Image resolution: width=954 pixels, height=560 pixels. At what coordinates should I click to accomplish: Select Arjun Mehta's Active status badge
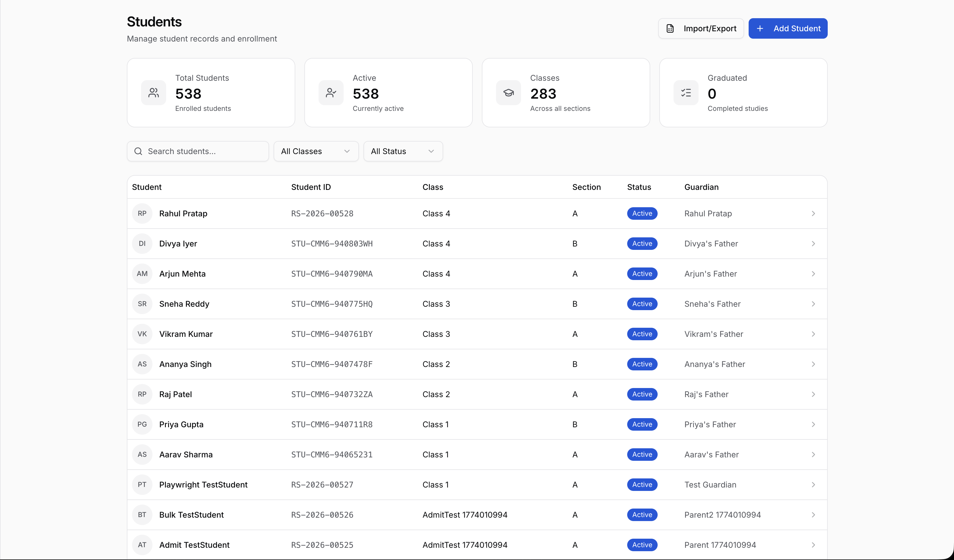click(x=642, y=273)
